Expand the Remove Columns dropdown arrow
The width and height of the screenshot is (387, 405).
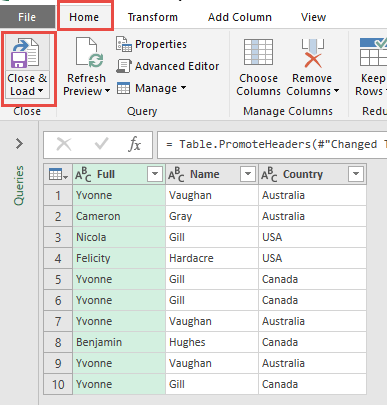point(336,91)
